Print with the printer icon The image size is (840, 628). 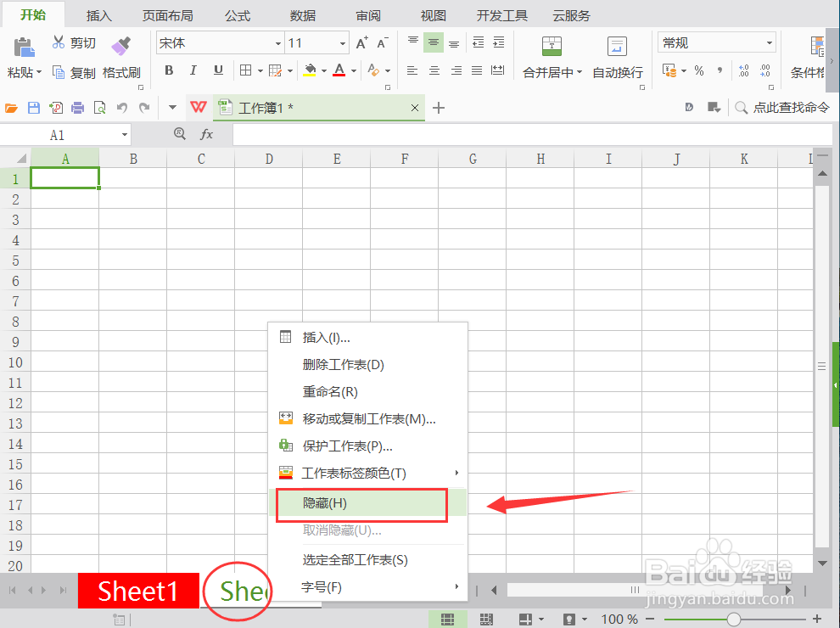(x=78, y=108)
